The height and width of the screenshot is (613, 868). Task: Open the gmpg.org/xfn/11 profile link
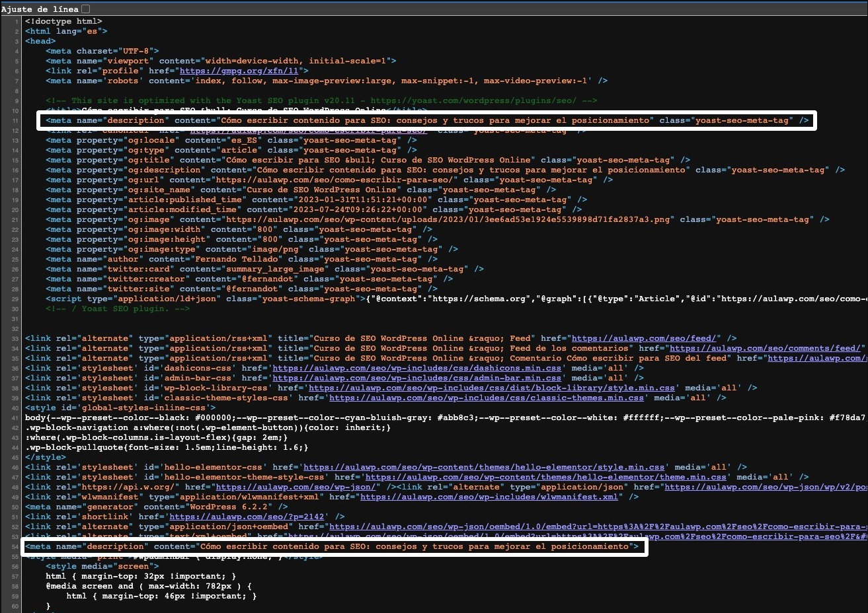point(240,71)
